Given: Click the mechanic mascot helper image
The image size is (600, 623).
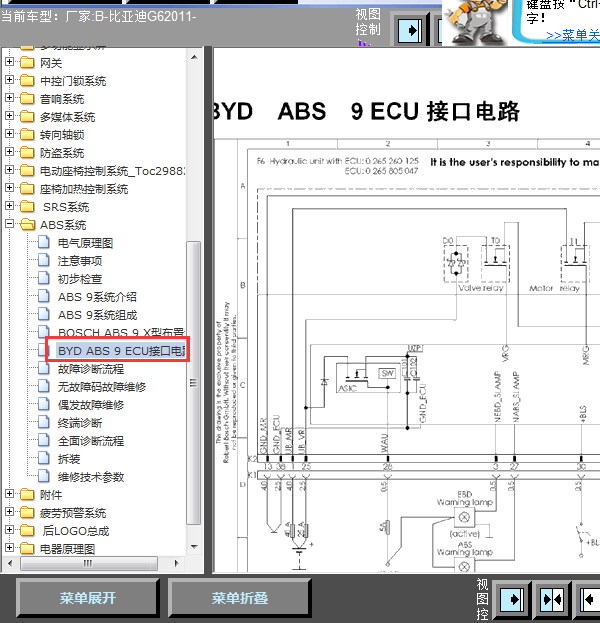Looking at the screenshot, I should coord(475,22).
